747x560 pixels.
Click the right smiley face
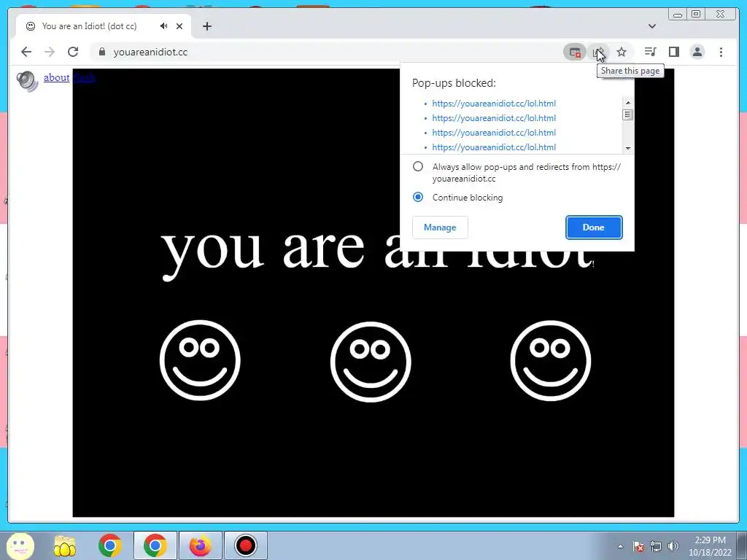(x=550, y=360)
